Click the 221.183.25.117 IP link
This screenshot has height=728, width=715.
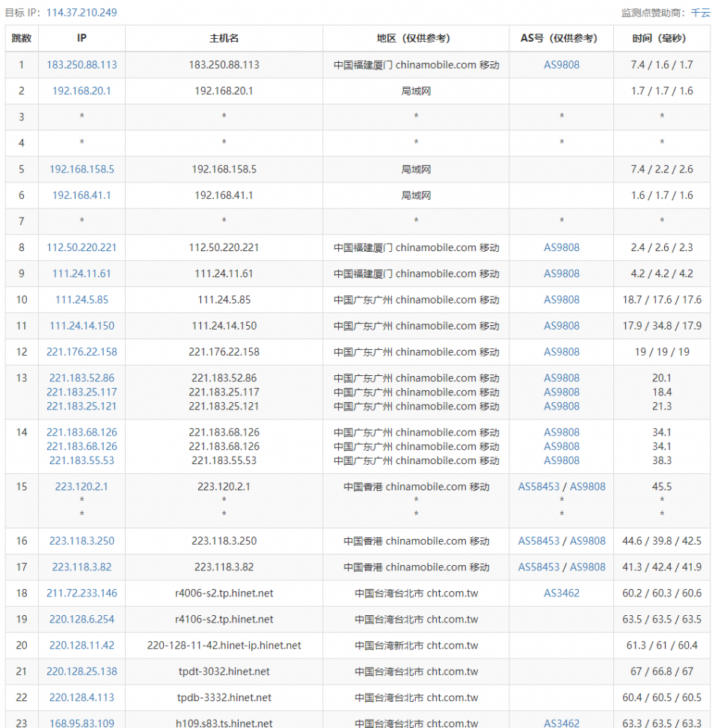coord(82,392)
